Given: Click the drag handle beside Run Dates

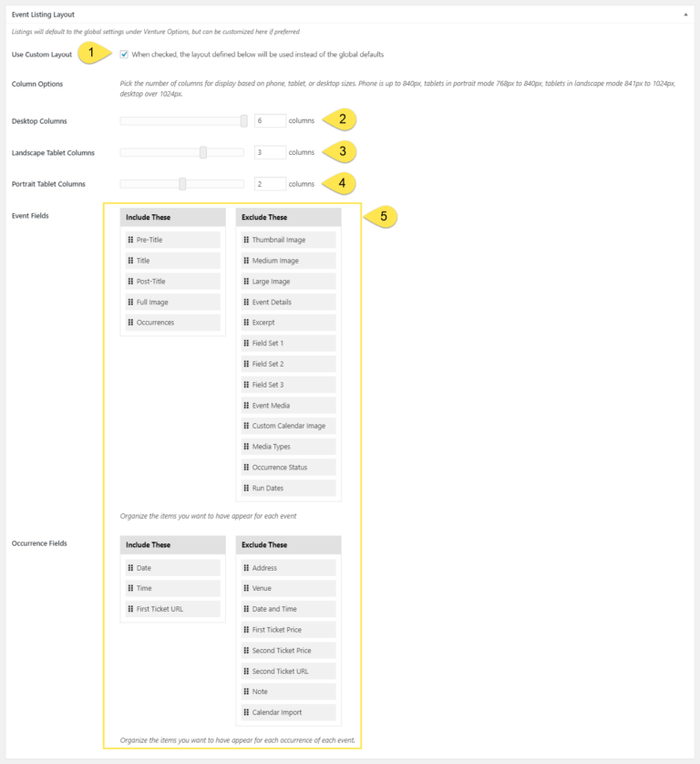Looking at the screenshot, I should (x=246, y=489).
